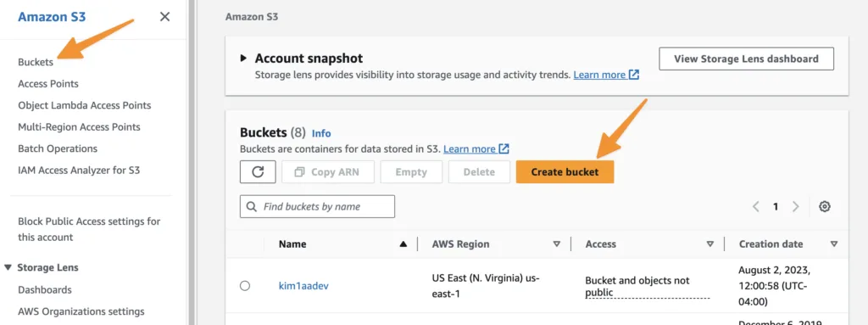Open the Learn more link in Account snapshot
This screenshot has height=325, width=868.
click(606, 75)
